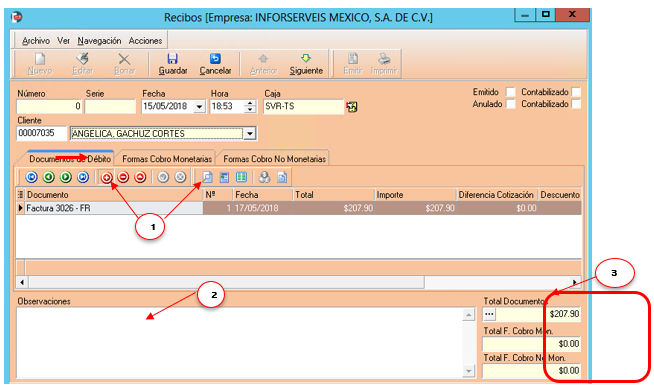Open the Navegación menu
This screenshot has width=654, height=389.
pyautogui.click(x=99, y=41)
